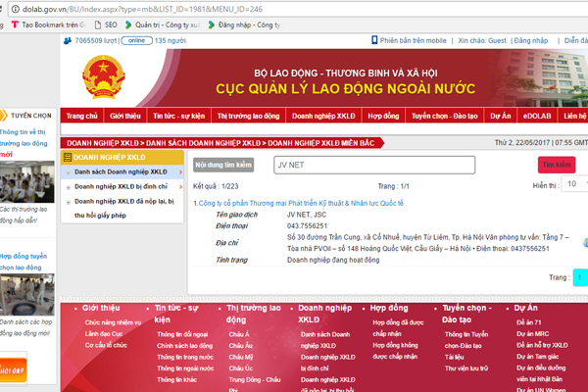Open the training workshop thumbnail in sidebar
Viewport: 588px width, 392px height.
pyautogui.click(x=27, y=294)
